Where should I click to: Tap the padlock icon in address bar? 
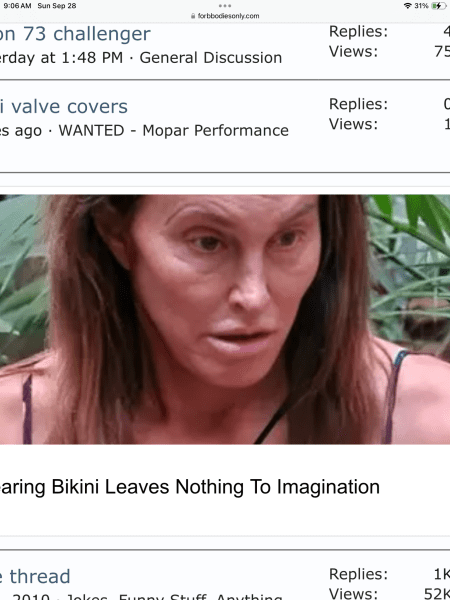193,16
